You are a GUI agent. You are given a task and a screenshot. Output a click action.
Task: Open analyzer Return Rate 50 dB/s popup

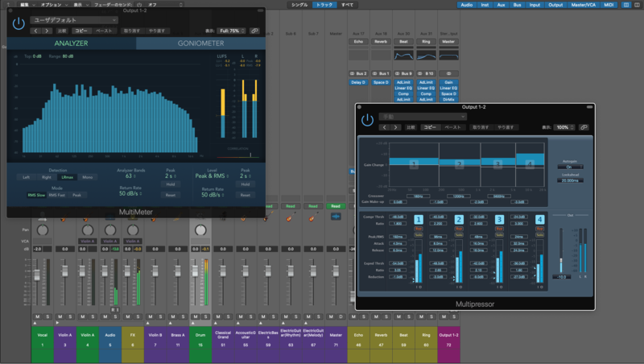[x=130, y=193]
